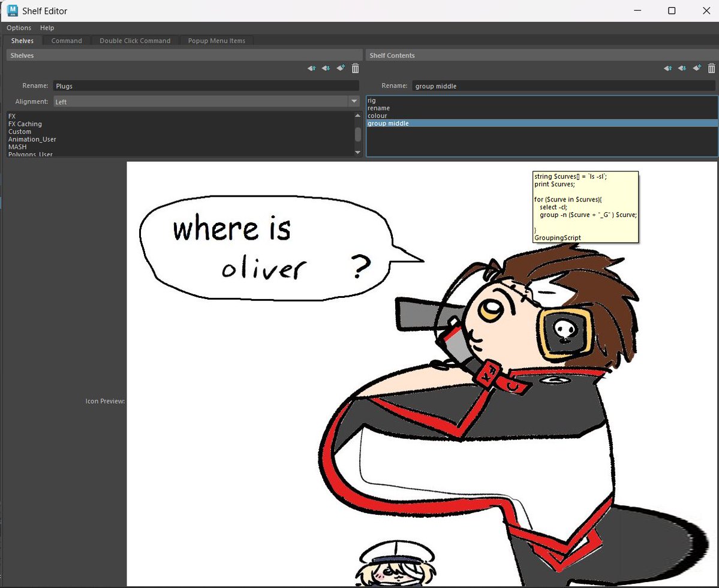The height and width of the screenshot is (588, 719).
Task: Close the Shelf Editor window
Action: [x=706, y=11]
